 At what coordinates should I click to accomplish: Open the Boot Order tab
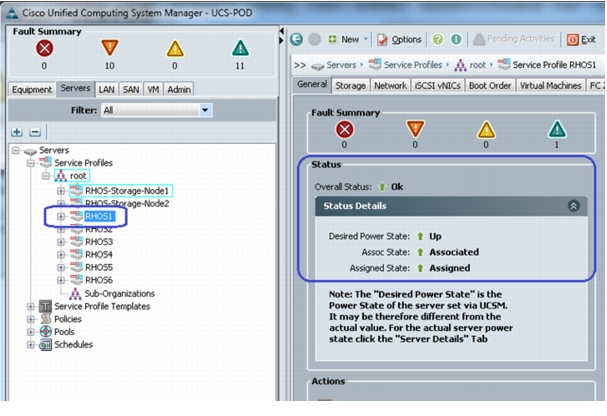point(490,86)
